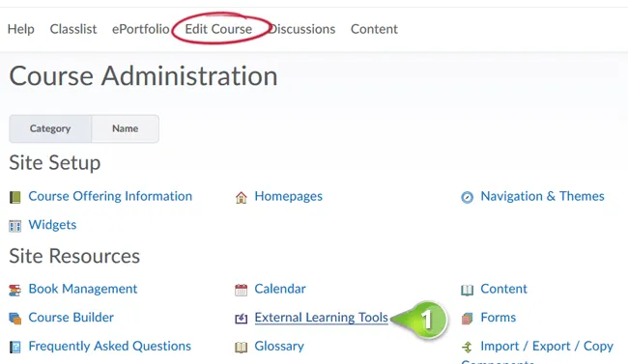Image resolution: width=628 pixels, height=364 pixels.
Task: Click the Glossary book icon
Action: pyautogui.click(x=242, y=348)
